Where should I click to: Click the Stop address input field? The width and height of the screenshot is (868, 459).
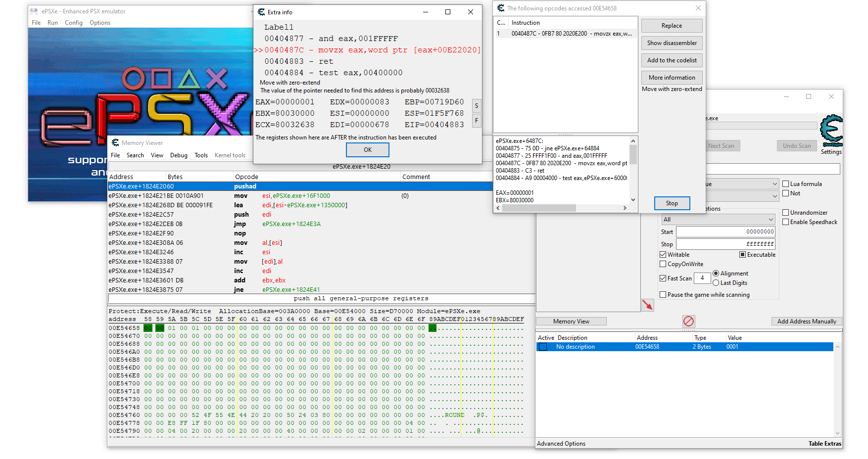pos(725,244)
